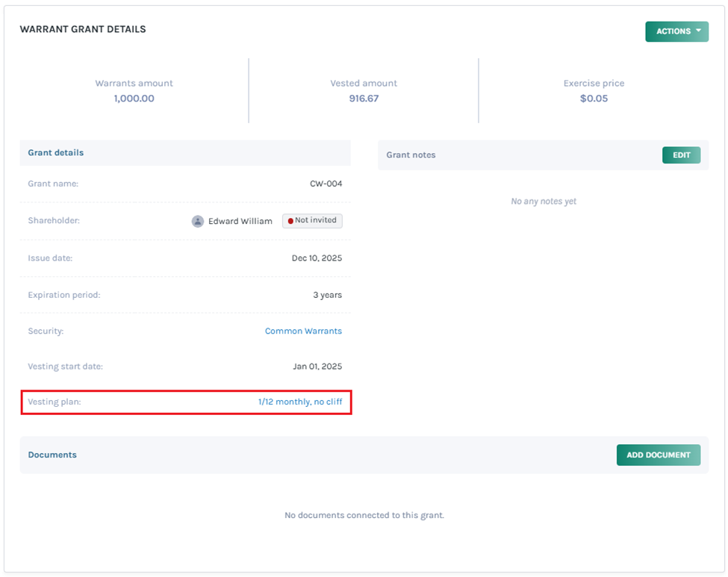Open the Common Warrants security link

click(x=303, y=331)
